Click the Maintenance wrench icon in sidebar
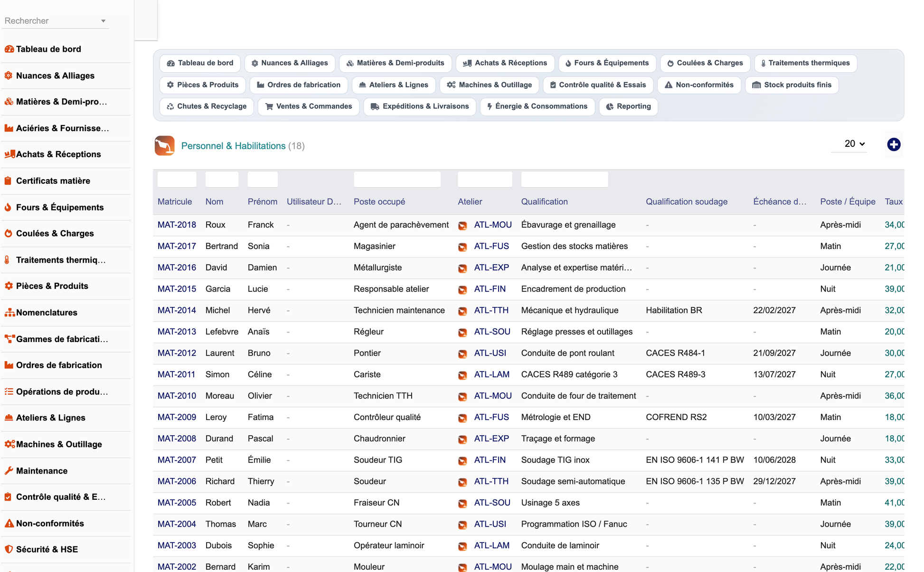 click(9, 471)
